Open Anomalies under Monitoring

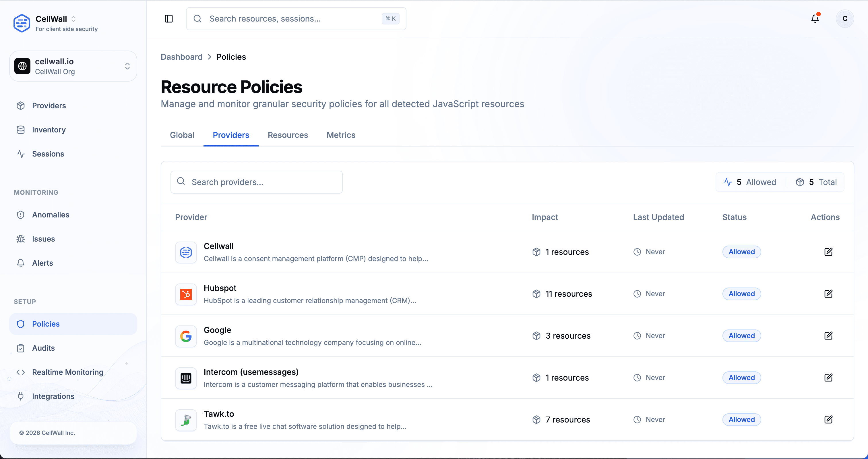click(x=73, y=215)
